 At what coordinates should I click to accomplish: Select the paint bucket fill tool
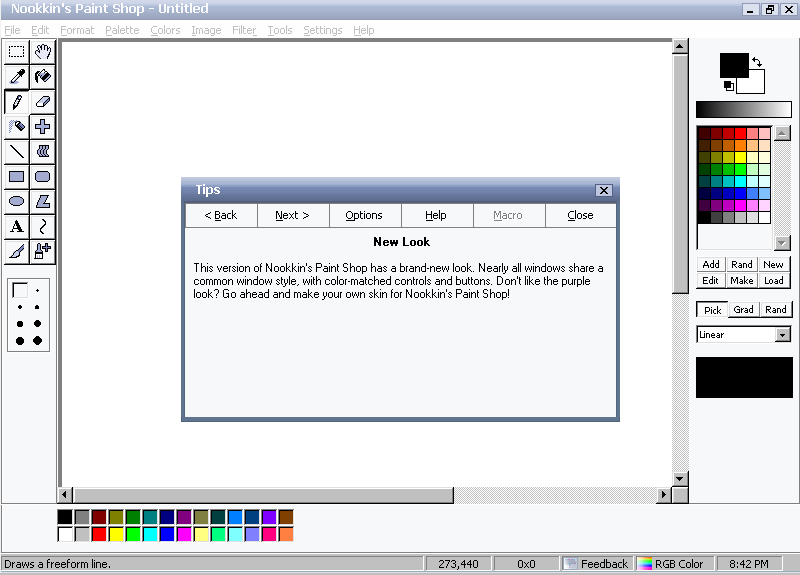(x=43, y=77)
